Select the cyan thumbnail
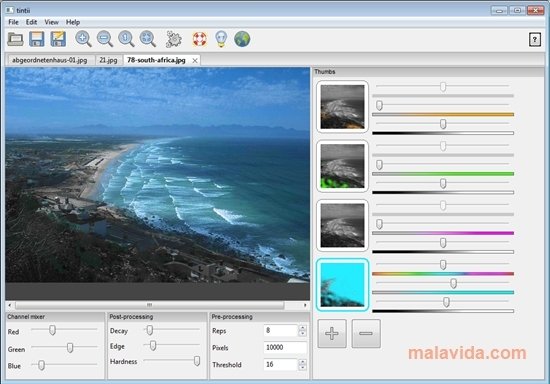550x384 pixels. [342, 285]
